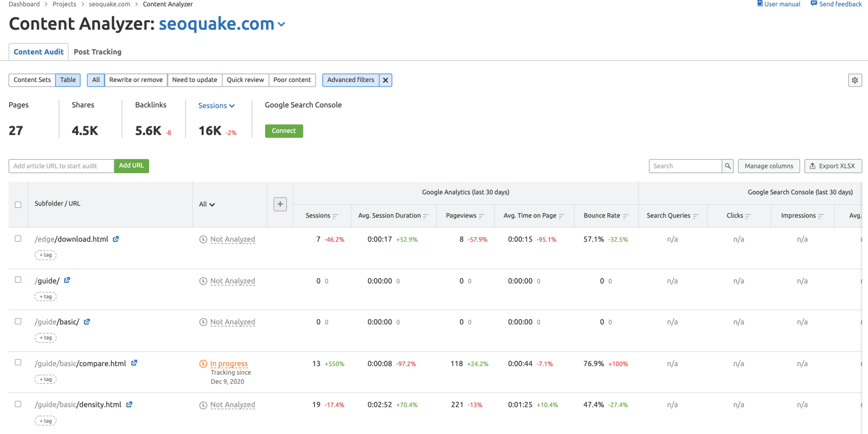Filter by Poor content
The width and height of the screenshot is (868, 434).
point(292,80)
